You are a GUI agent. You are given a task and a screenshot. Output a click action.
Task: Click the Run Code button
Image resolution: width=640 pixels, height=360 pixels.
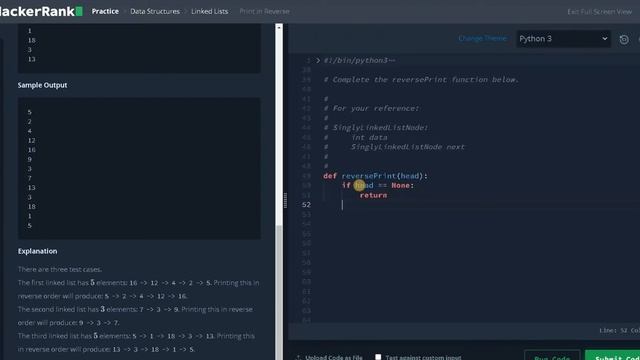click(552, 355)
